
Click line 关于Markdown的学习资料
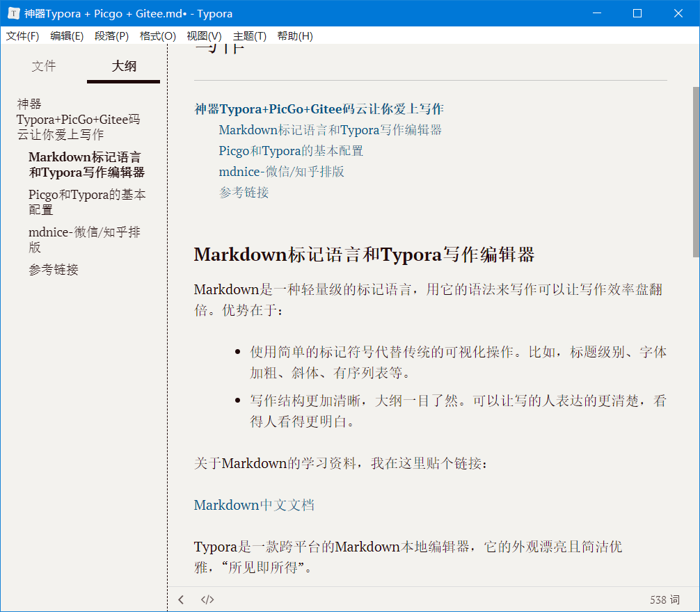[x=342, y=463]
